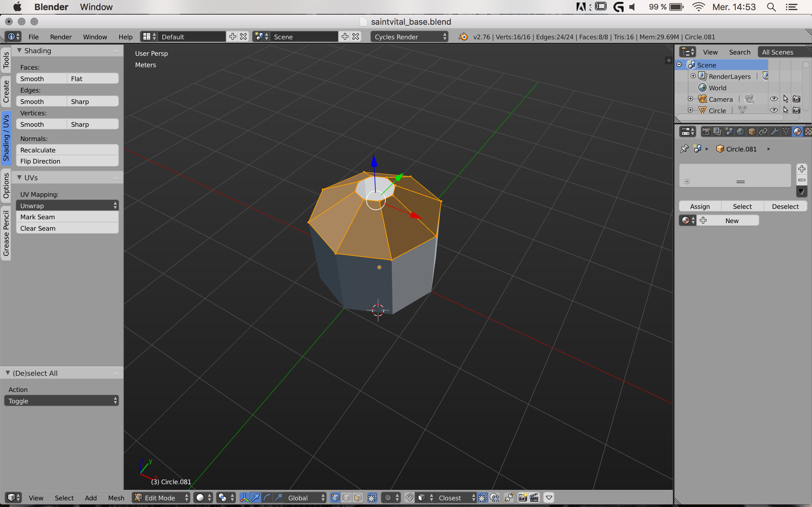This screenshot has height=507, width=812.
Task: Open the Object constraints chain tab
Action: (x=763, y=132)
